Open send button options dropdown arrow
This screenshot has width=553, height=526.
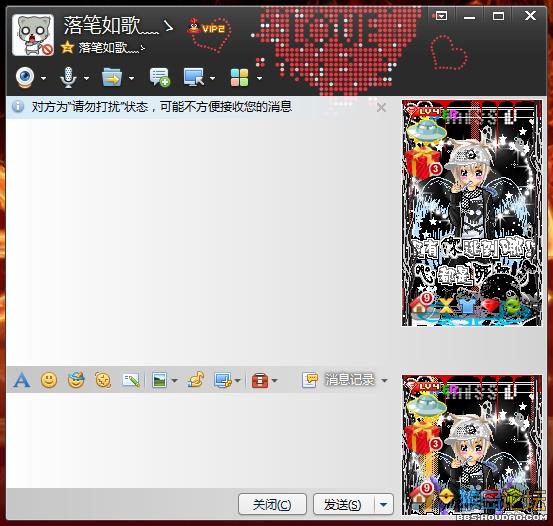pos(384,504)
